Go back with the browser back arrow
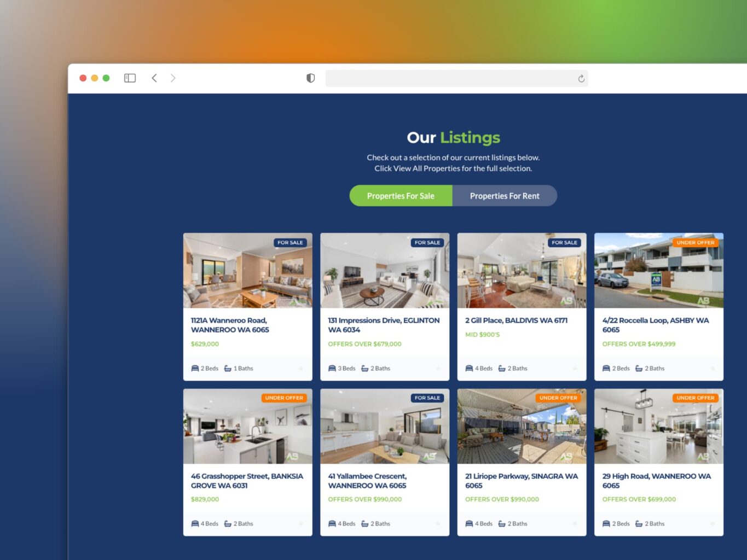747x560 pixels. 154,78
